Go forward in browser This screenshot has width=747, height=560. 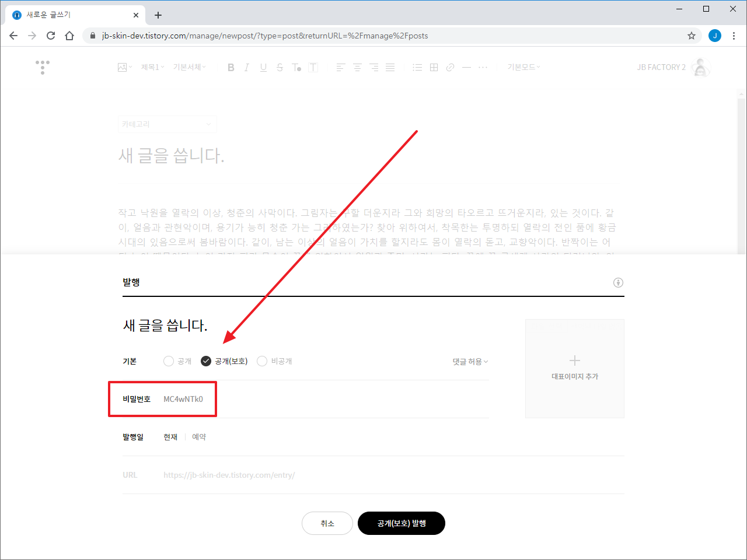(x=32, y=36)
